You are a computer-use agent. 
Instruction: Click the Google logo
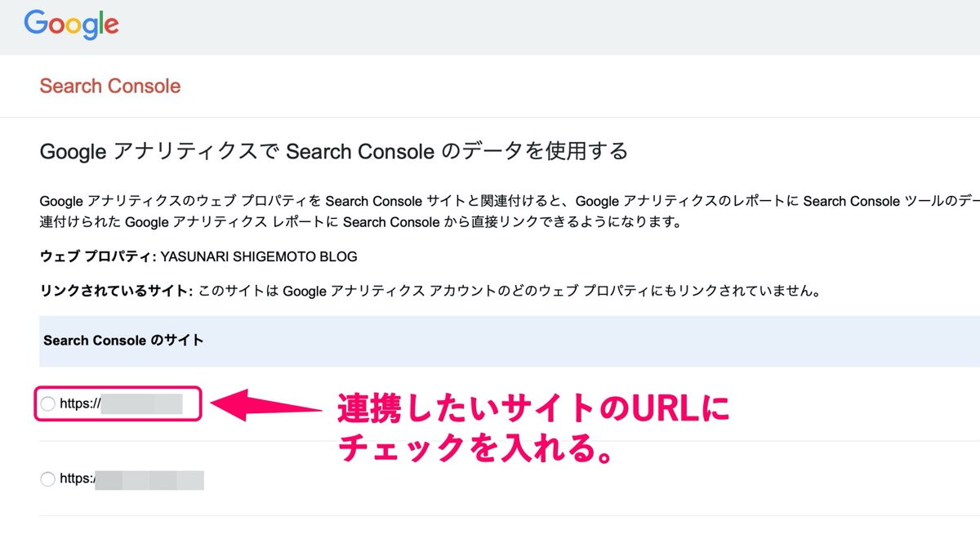coord(72,24)
